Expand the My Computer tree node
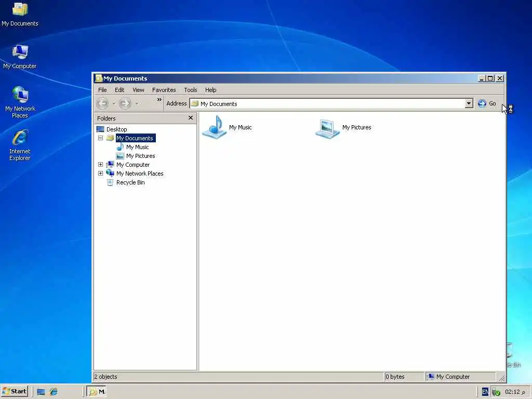Screen dimensions: 532x399 (x=100, y=165)
